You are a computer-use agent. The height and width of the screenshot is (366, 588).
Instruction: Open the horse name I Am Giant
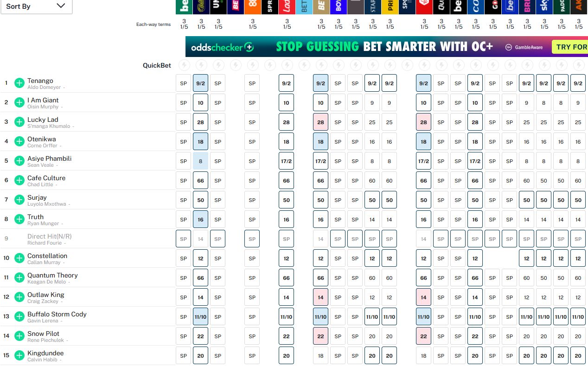43,100
